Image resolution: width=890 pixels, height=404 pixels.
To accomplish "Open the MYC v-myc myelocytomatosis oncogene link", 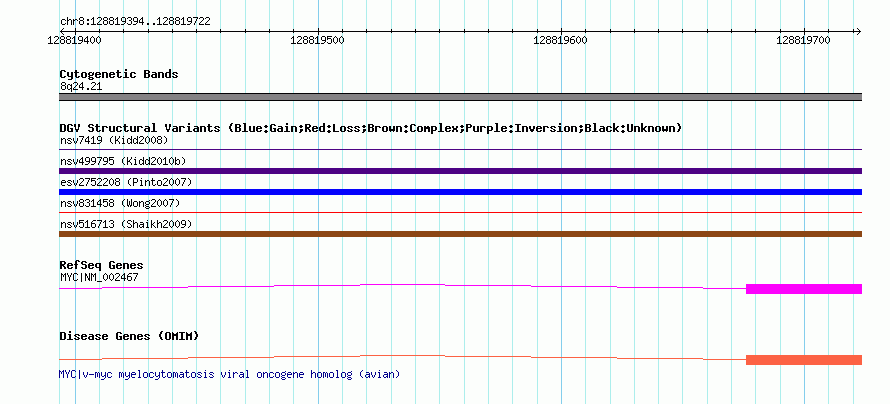I will [x=229, y=374].
